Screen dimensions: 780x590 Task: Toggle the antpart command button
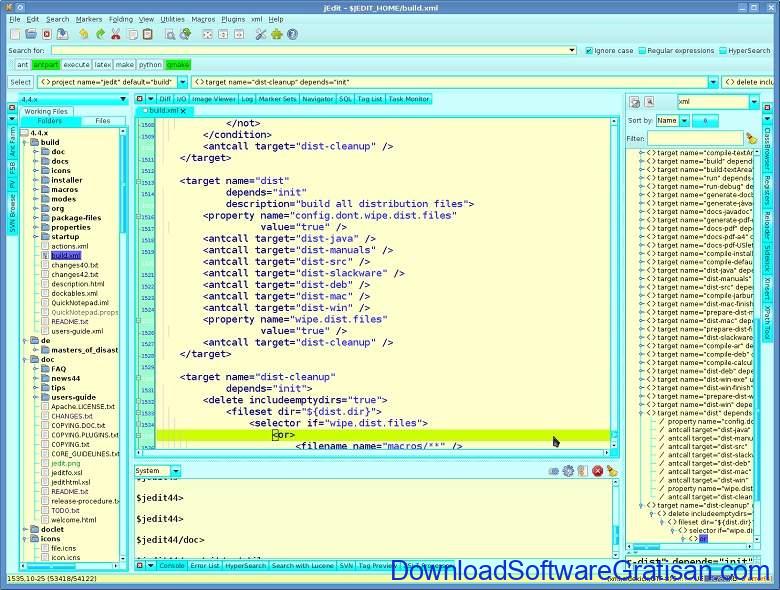(x=46, y=65)
